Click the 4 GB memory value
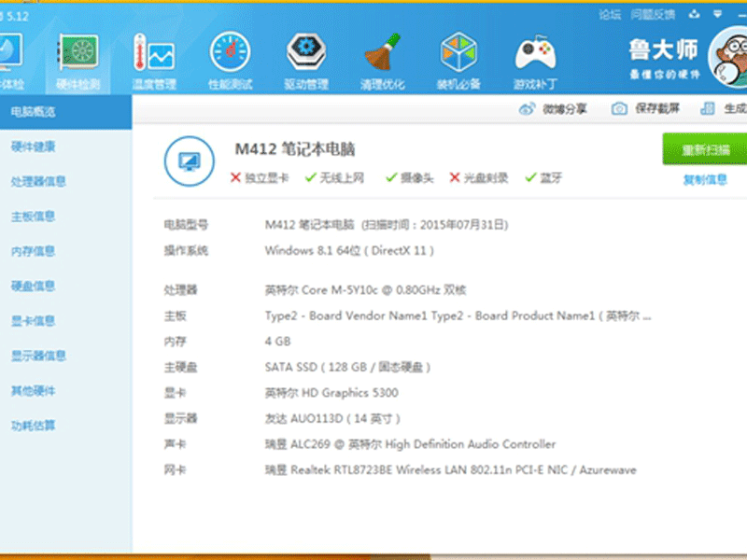 [277, 342]
